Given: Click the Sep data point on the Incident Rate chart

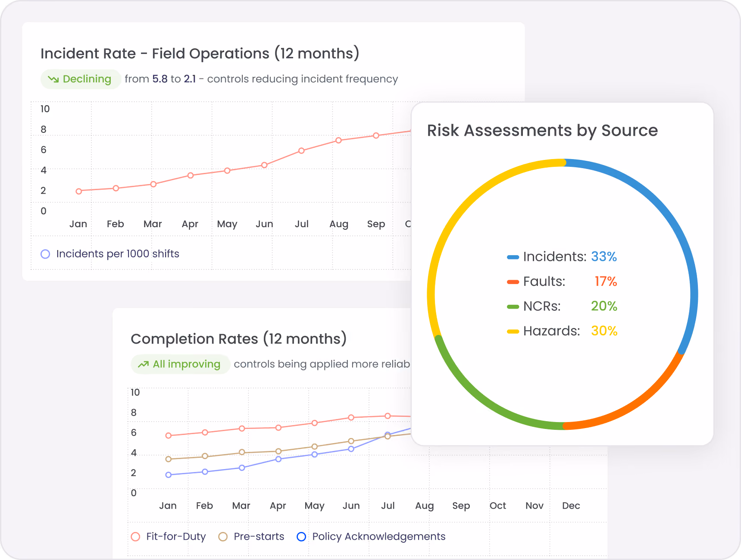Looking at the screenshot, I should coord(376,135).
